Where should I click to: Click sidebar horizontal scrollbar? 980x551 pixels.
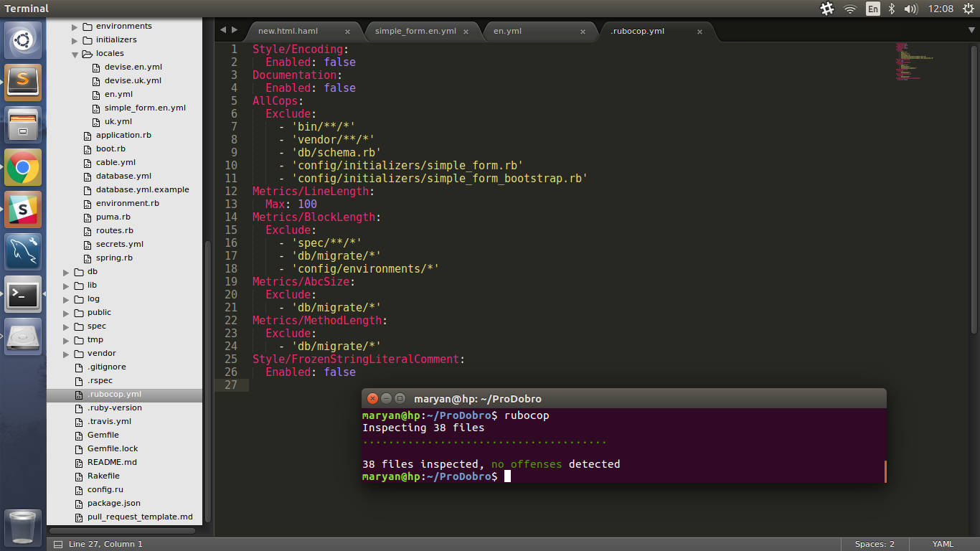pos(122,532)
